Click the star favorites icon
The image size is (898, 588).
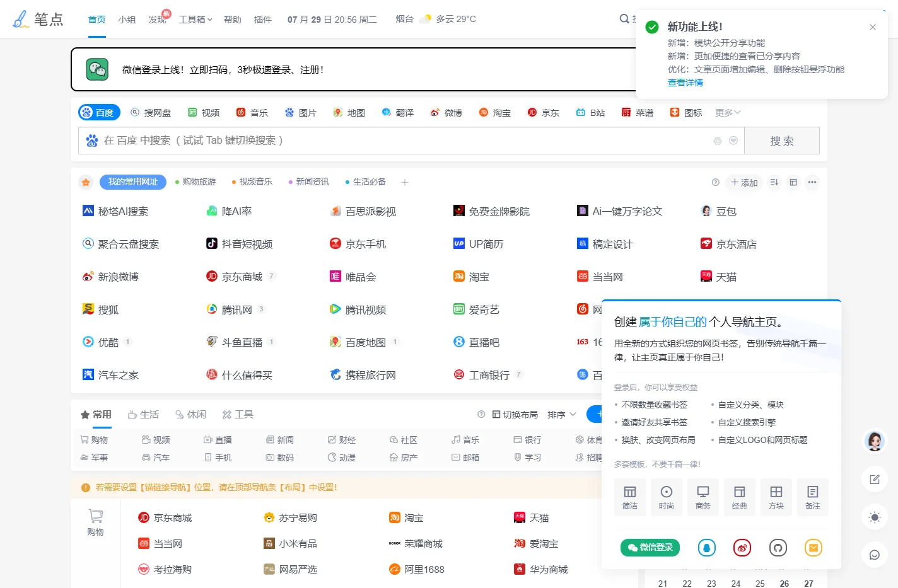tap(86, 182)
